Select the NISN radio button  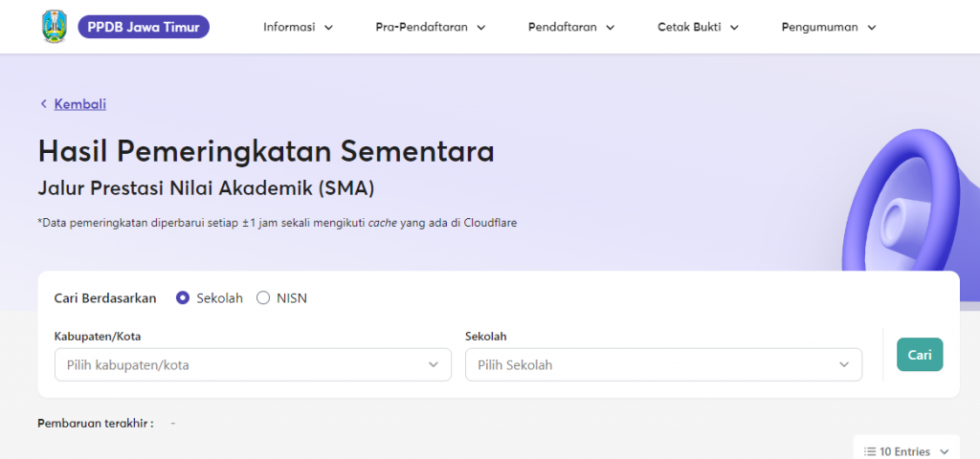(x=263, y=298)
